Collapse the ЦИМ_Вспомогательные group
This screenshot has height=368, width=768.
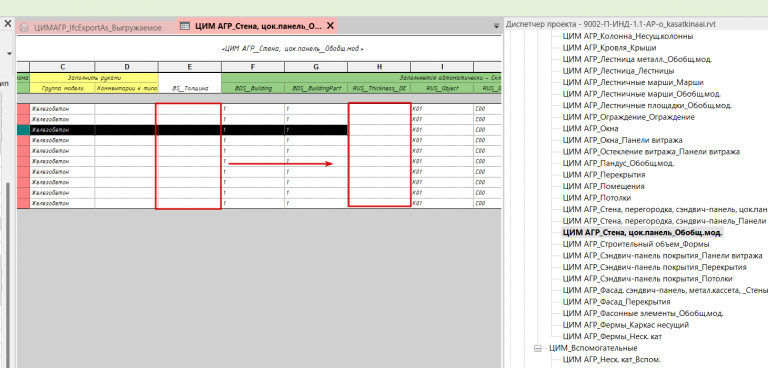538,348
